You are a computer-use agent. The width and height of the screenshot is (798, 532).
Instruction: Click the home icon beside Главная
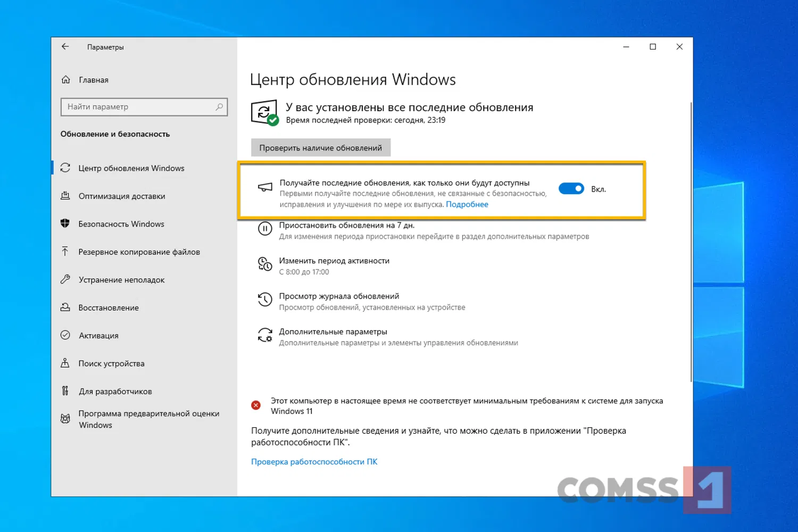click(x=65, y=80)
